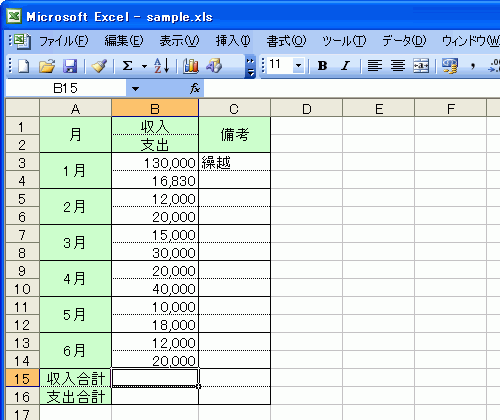Click the 支出合計 cell
Image resolution: width=500 pixels, height=420 pixels.
click(x=76, y=396)
